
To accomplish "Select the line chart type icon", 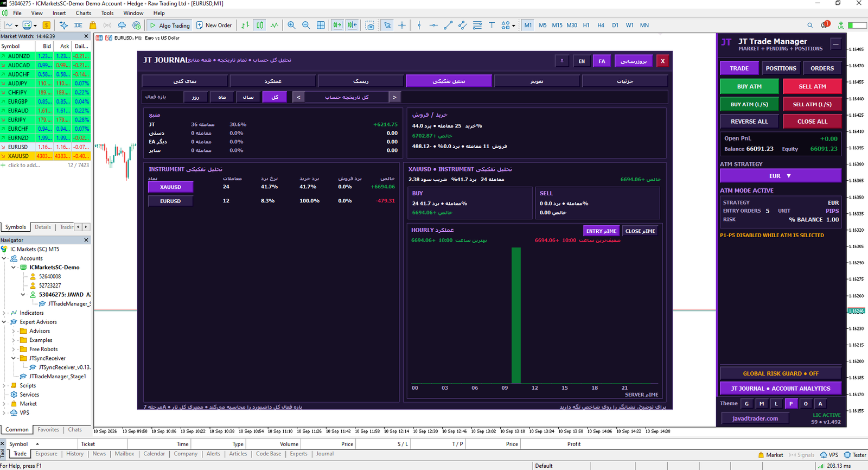I will (275, 25).
